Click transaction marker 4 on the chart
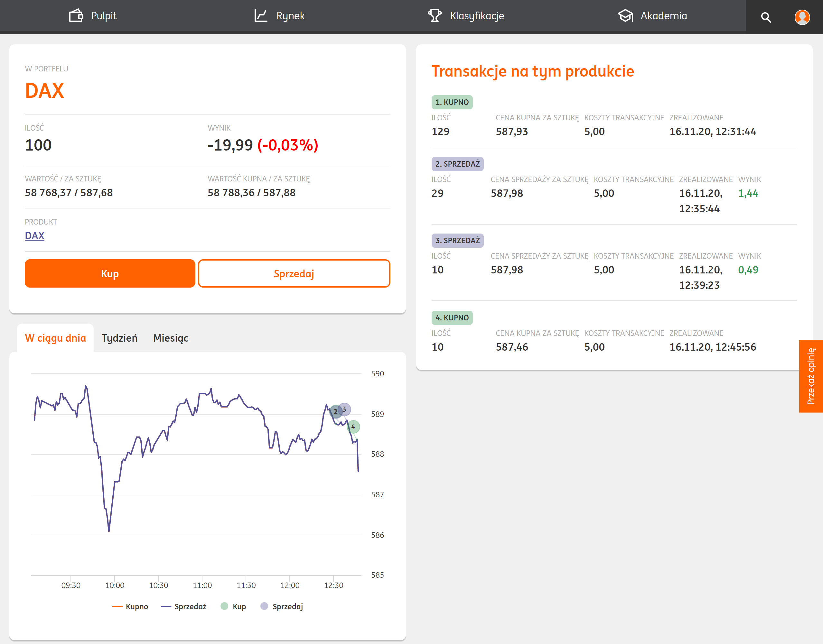The image size is (823, 644). tap(353, 427)
